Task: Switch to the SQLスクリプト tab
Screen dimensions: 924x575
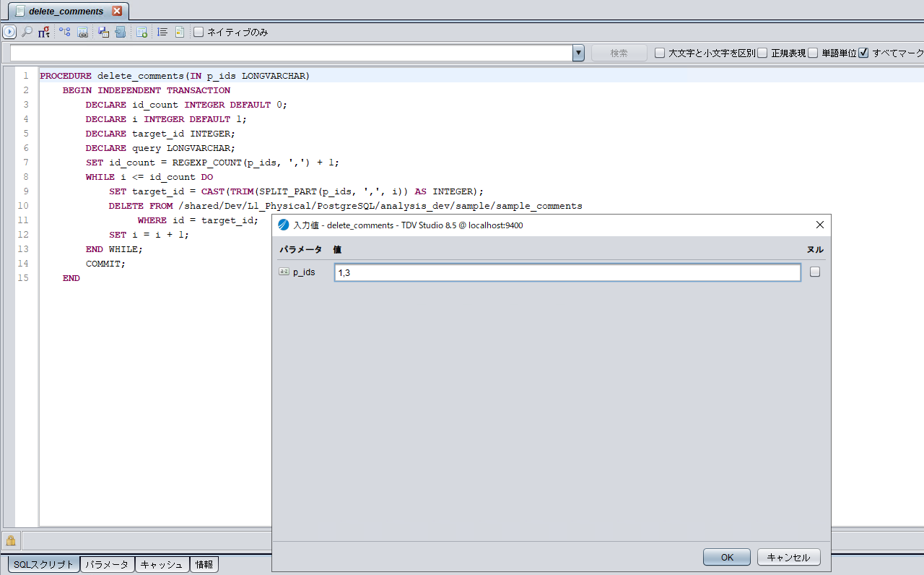Action: click(x=44, y=565)
